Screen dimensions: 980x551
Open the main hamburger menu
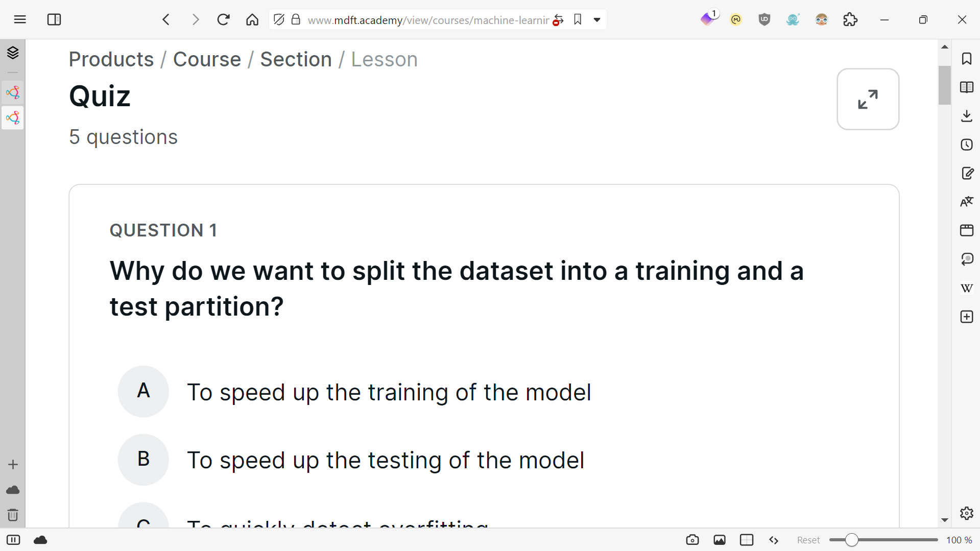click(x=20, y=20)
